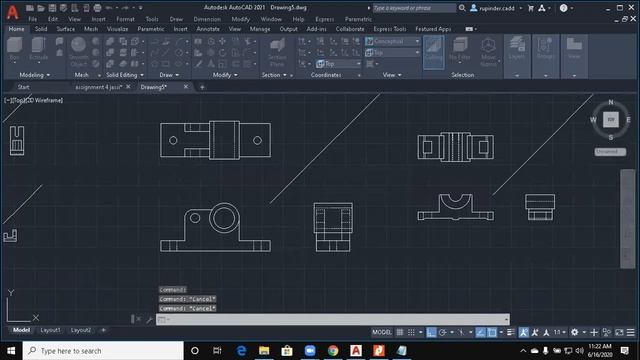Click the viewport label [-][Top][2D Wireframe]
This screenshot has width=640, height=360.
point(33,100)
